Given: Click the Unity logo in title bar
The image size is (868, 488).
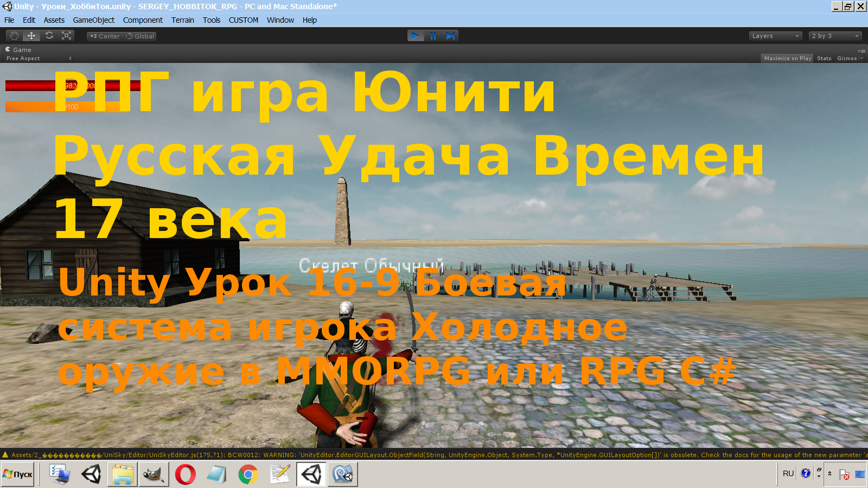Looking at the screenshot, I should 7,7.
